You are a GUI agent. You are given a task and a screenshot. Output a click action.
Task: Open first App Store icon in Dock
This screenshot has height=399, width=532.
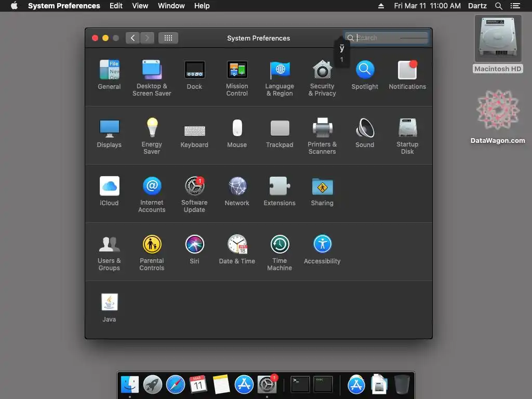tap(244, 384)
